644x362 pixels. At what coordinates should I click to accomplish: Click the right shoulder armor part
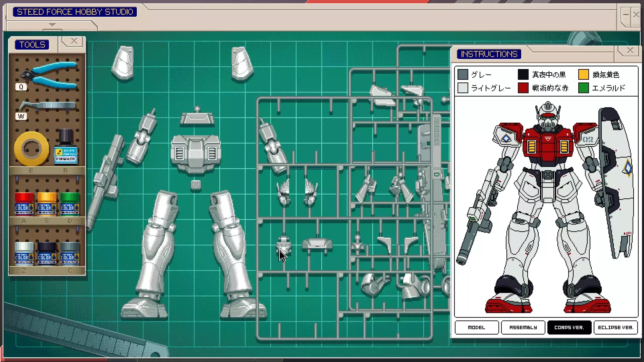[242, 64]
